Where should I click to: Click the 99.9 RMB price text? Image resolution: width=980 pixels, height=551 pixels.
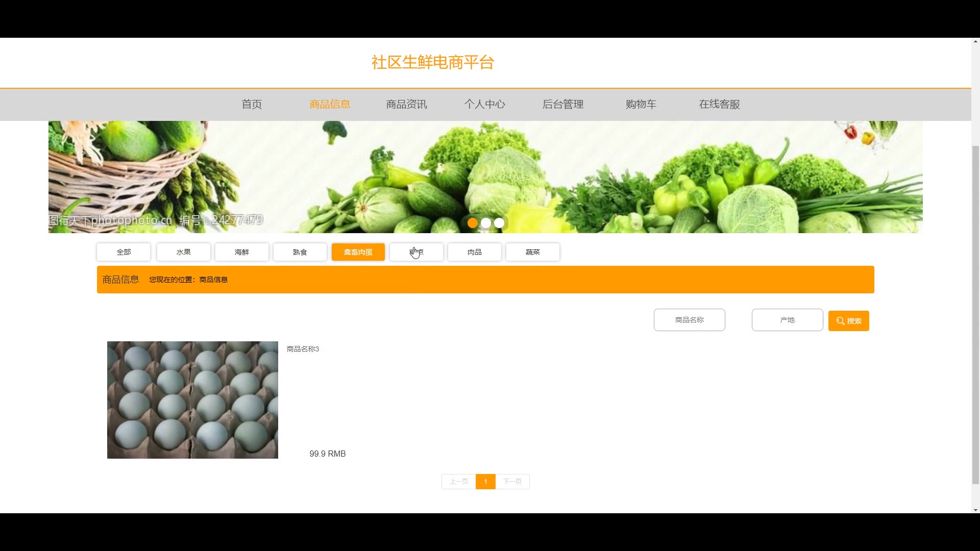click(328, 454)
